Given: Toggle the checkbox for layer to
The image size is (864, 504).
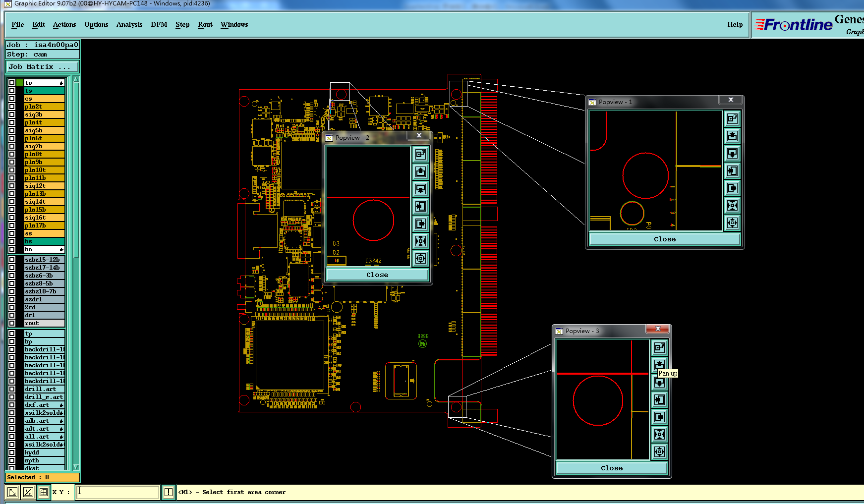Looking at the screenshot, I should click(12, 83).
